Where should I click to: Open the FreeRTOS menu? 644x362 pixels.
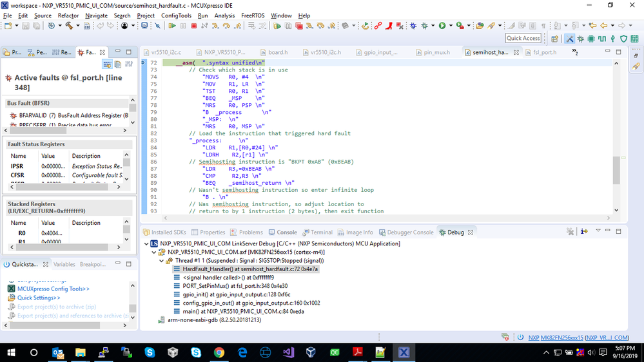tap(253, 15)
